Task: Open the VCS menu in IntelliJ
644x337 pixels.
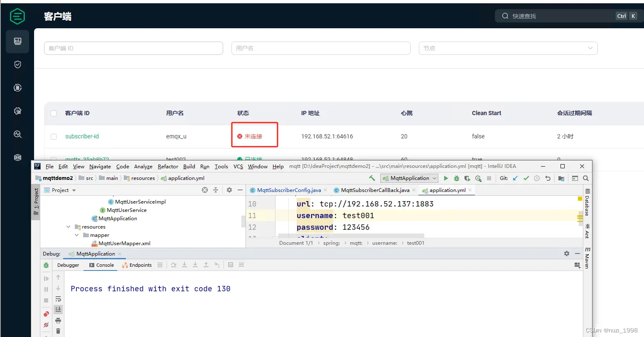Action: pos(238,166)
